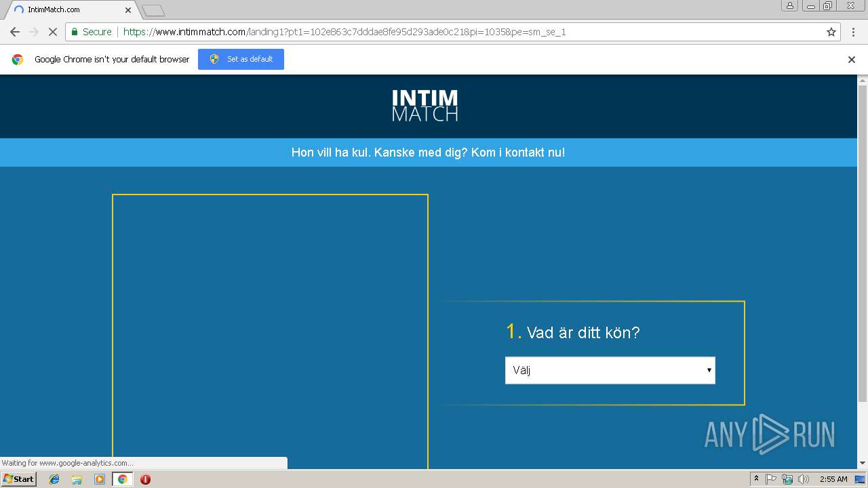The image size is (868, 488).
Task: Open the Välj gender dropdown
Action: (x=610, y=370)
